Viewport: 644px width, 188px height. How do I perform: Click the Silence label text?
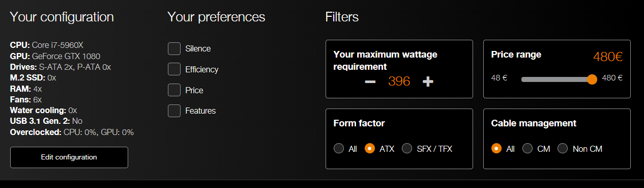point(198,48)
